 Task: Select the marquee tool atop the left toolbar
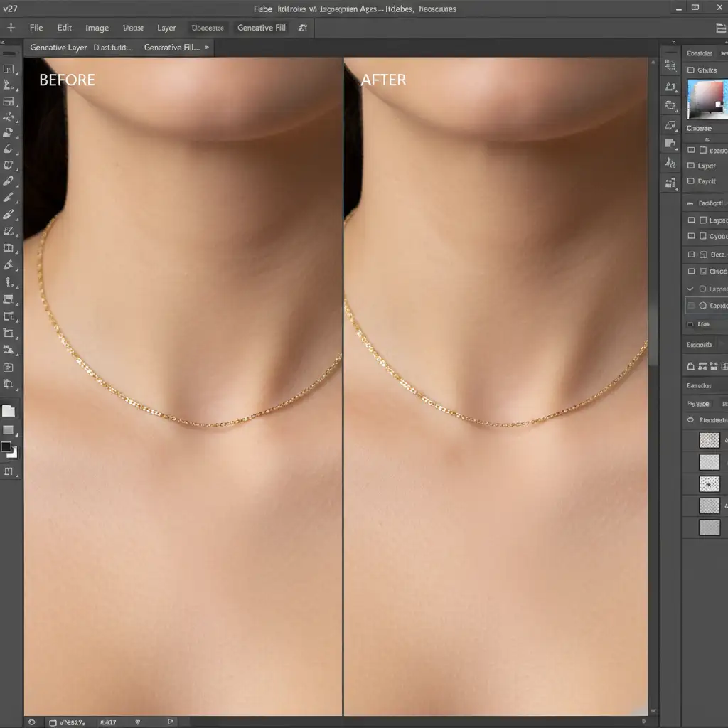pos(9,69)
